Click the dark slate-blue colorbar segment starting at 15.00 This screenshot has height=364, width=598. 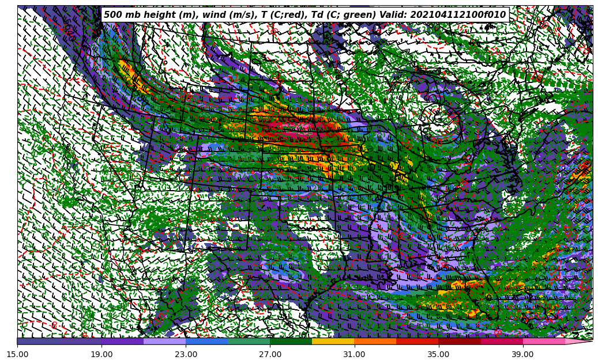coord(39,341)
